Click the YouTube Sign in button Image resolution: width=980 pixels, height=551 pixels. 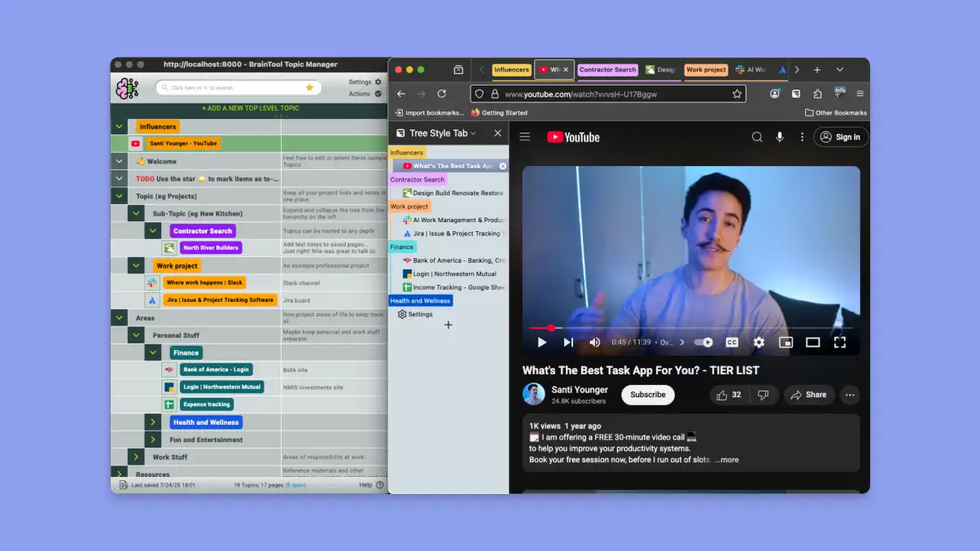click(x=841, y=137)
